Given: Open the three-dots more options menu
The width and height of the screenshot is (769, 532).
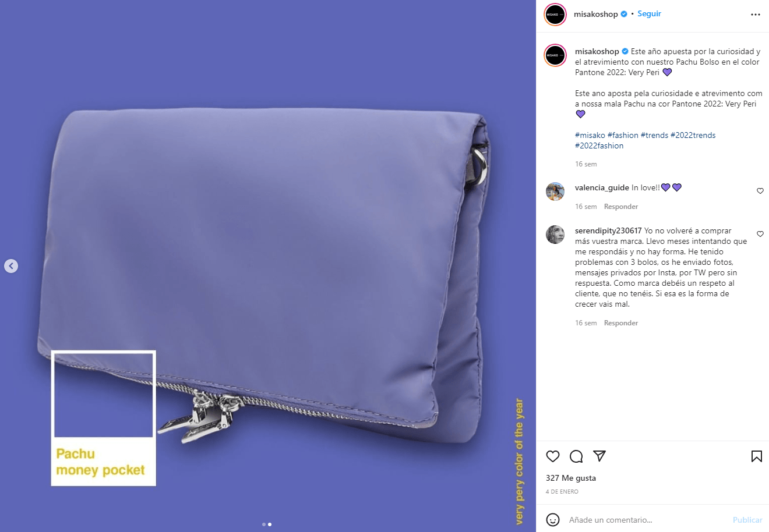Looking at the screenshot, I should click(x=756, y=15).
